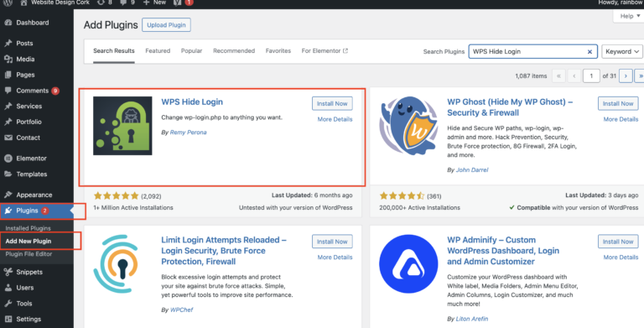The height and width of the screenshot is (328, 644).
Task: Click the WP Ghost plugin thumbnail
Action: click(x=408, y=126)
